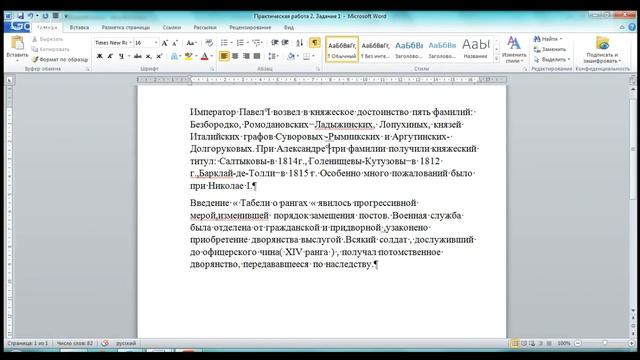Open the borders dropdown
The image size is (640, 360).
pyautogui.click(x=313, y=56)
